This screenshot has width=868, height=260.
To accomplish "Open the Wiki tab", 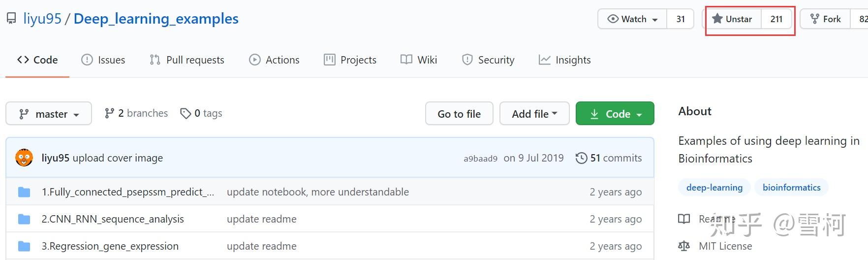I will [x=419, y=60].
